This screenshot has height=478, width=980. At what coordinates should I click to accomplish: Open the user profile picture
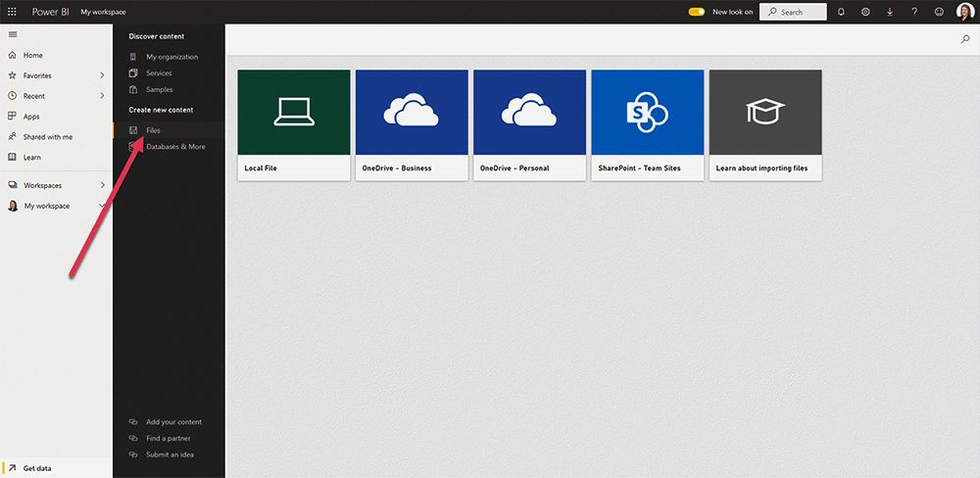965,12
